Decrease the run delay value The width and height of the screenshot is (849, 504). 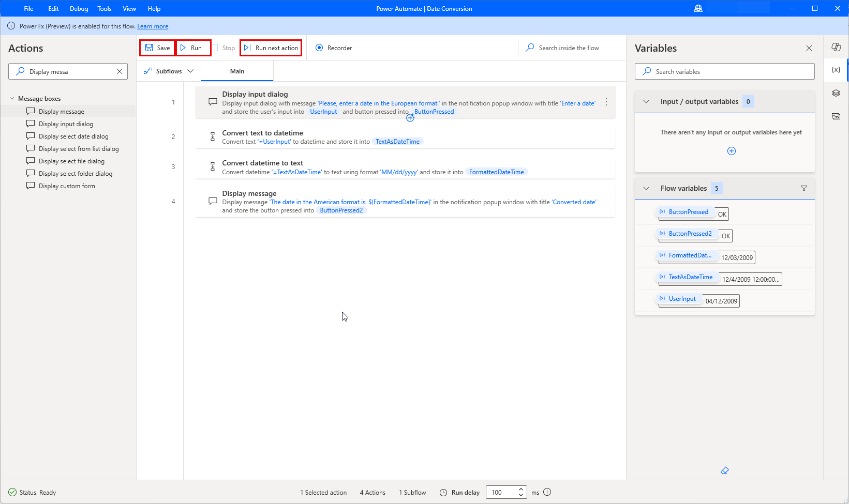tap(521, 495)
